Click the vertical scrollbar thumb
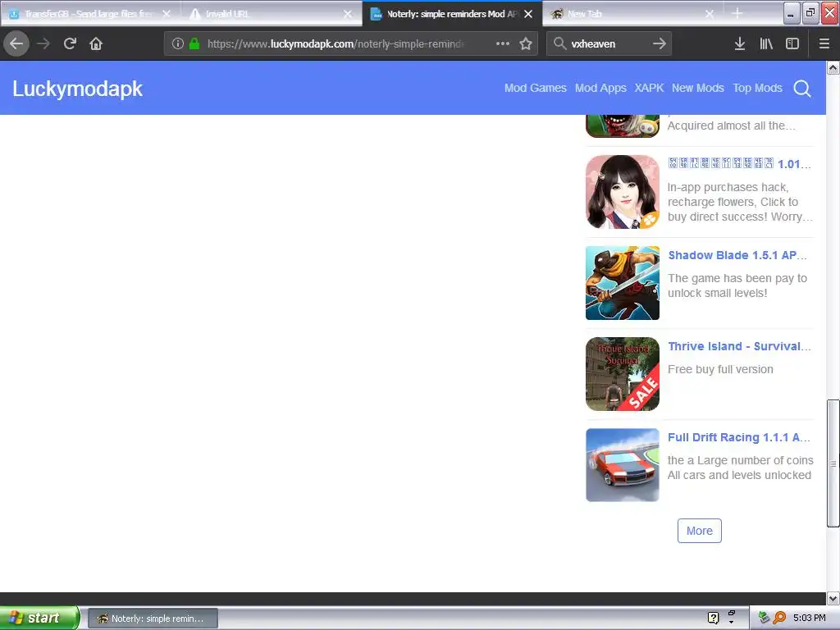Screen dimensions: 840x630 833,463
